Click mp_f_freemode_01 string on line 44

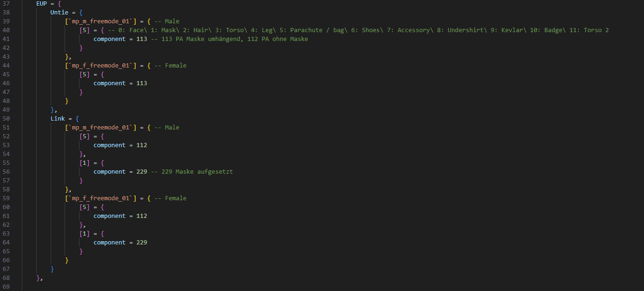(100, 66)
